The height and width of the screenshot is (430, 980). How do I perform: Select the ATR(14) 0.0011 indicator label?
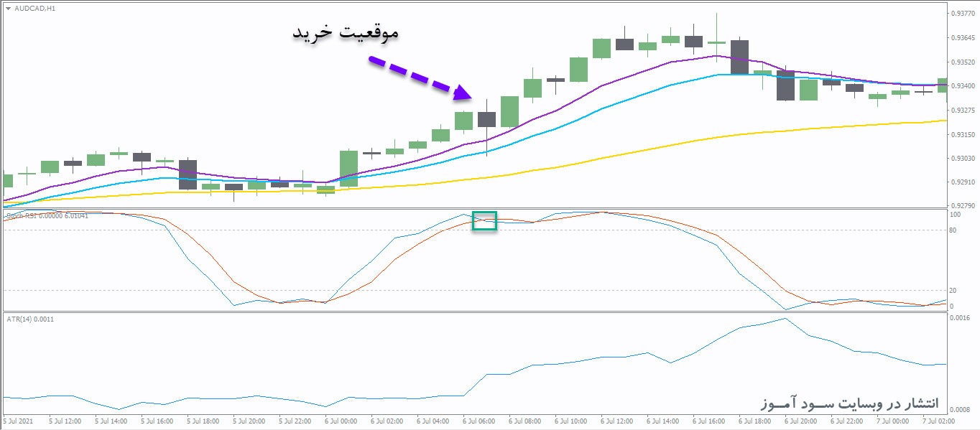point(29,319)
